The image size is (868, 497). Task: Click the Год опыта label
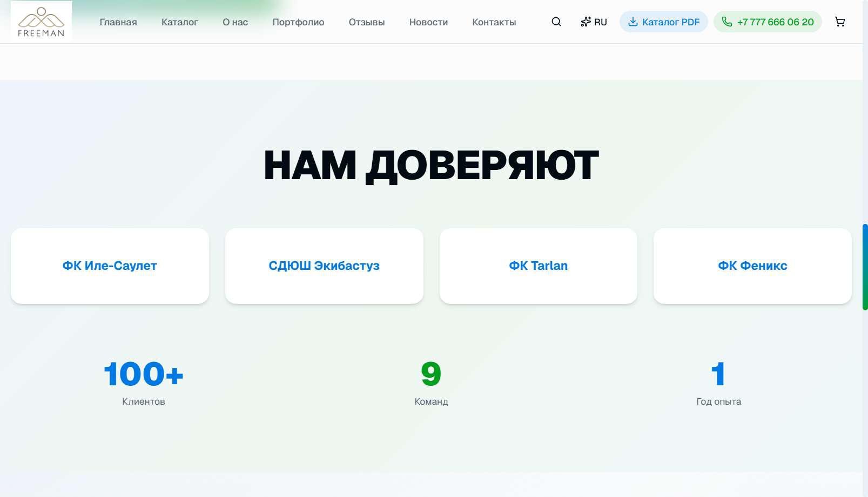(x=718, y=401)
